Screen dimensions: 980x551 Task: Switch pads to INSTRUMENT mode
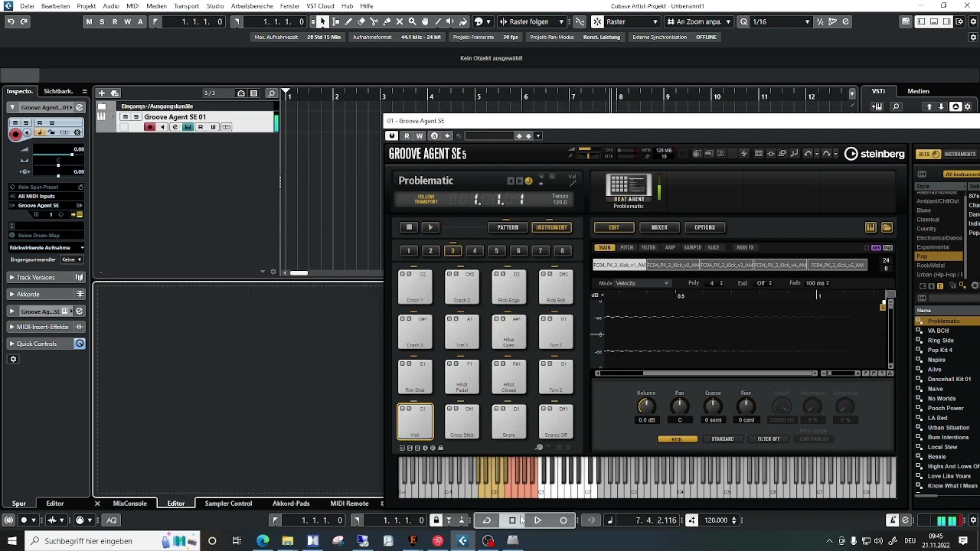pos(552,227)
